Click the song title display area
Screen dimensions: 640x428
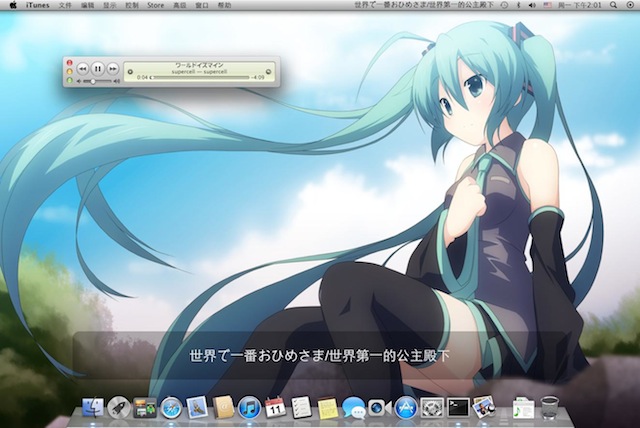point(201,66)
